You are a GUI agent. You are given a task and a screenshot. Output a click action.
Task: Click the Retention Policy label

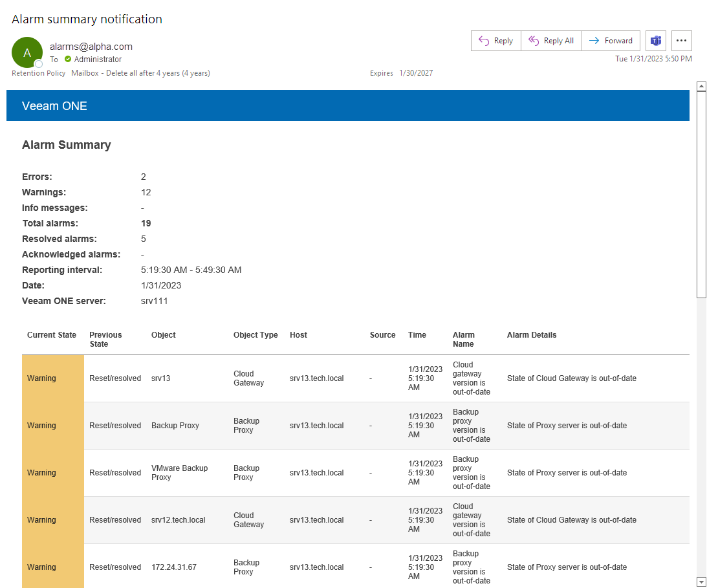coord(38,73)
